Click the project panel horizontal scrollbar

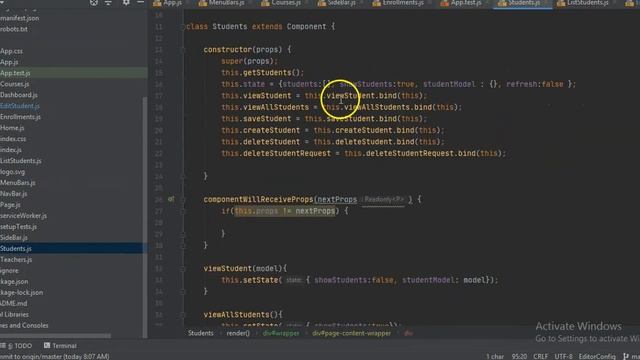tap(55, 336)
